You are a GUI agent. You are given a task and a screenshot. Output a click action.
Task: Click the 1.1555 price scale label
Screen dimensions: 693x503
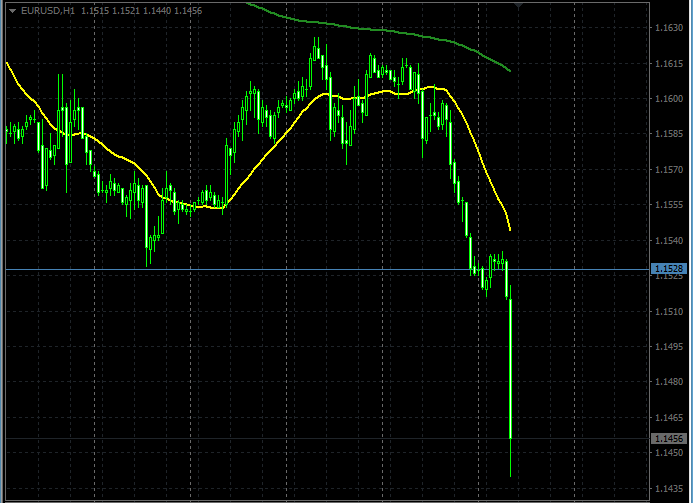point(669,205)
